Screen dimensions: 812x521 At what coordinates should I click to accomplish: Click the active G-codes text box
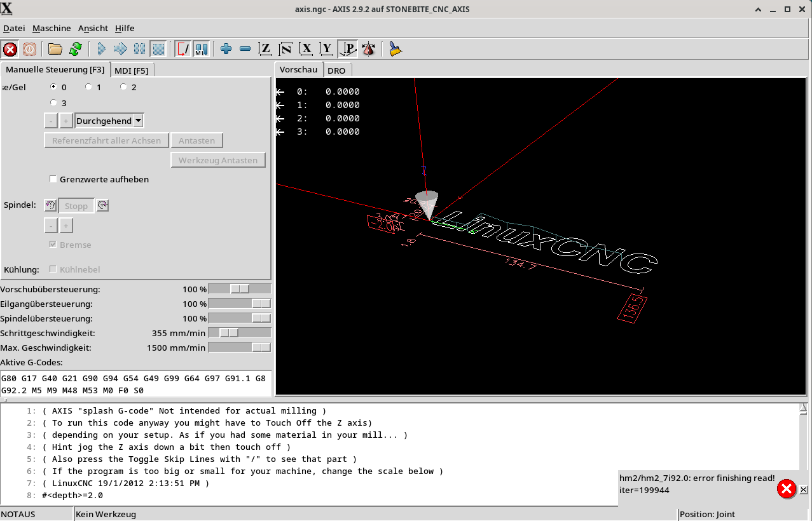pos(135,384)
